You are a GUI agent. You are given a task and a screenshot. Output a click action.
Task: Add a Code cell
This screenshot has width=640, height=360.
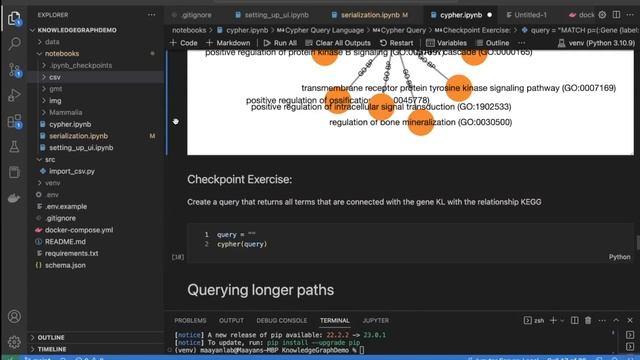pyautogui.click(x=183, y=43)
